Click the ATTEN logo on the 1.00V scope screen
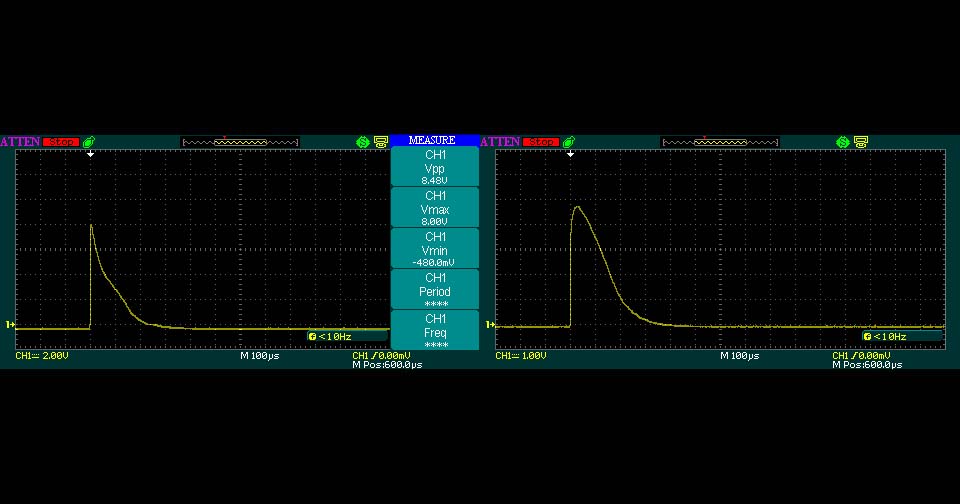Image resolution: width=960 pixels, height=504 pixels. 500,142
